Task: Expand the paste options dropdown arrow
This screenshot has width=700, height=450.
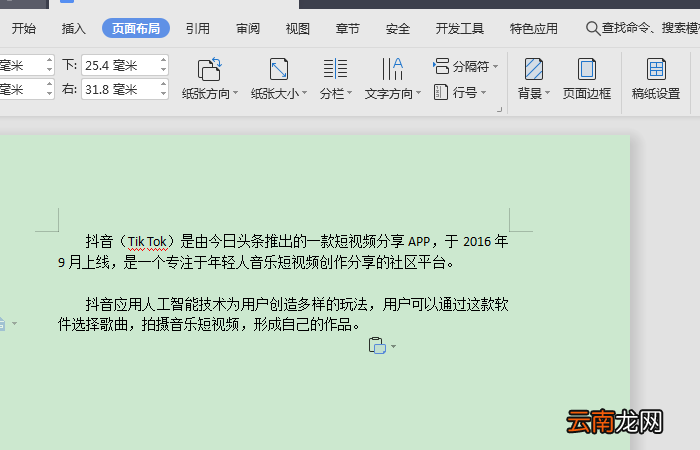Action: pyautogui.click(x=393, y=346)
